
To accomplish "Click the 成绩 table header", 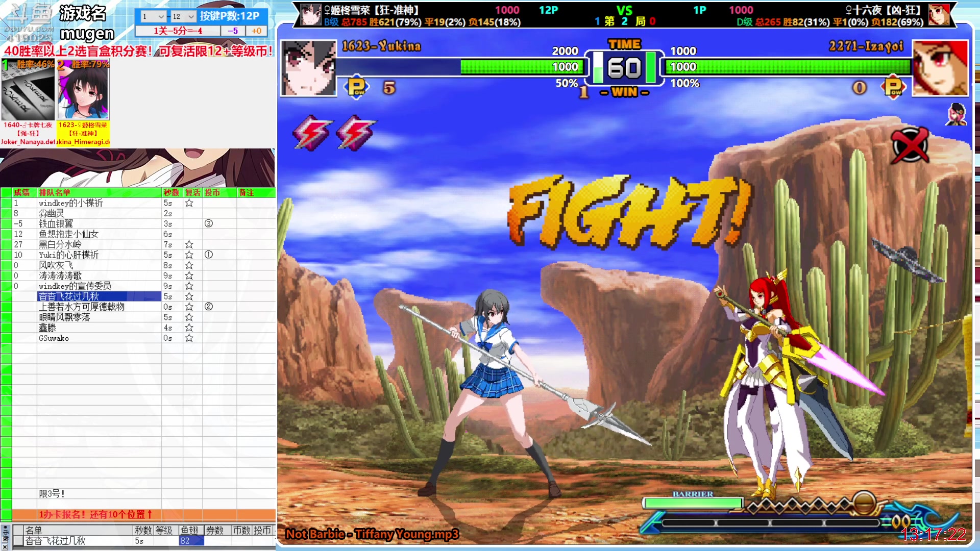I will click(x=24, y=192).
